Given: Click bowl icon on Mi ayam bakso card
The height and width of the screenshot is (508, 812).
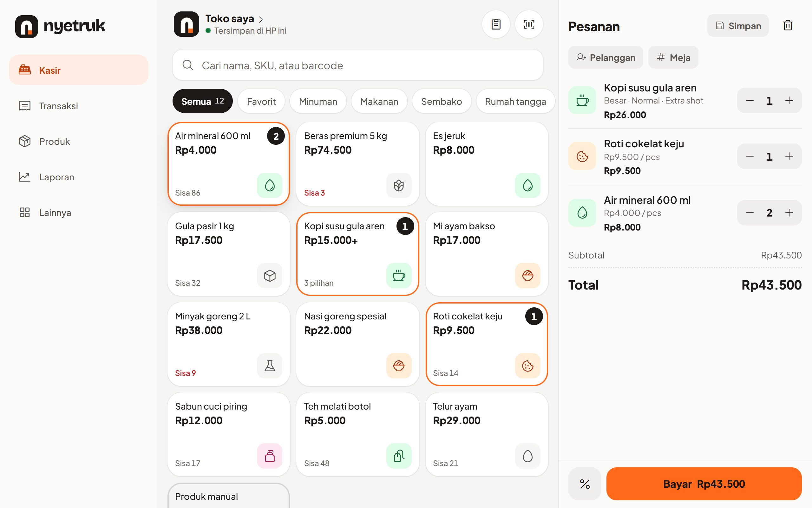Looking at the screenshot, I should (x=527, y=276).
